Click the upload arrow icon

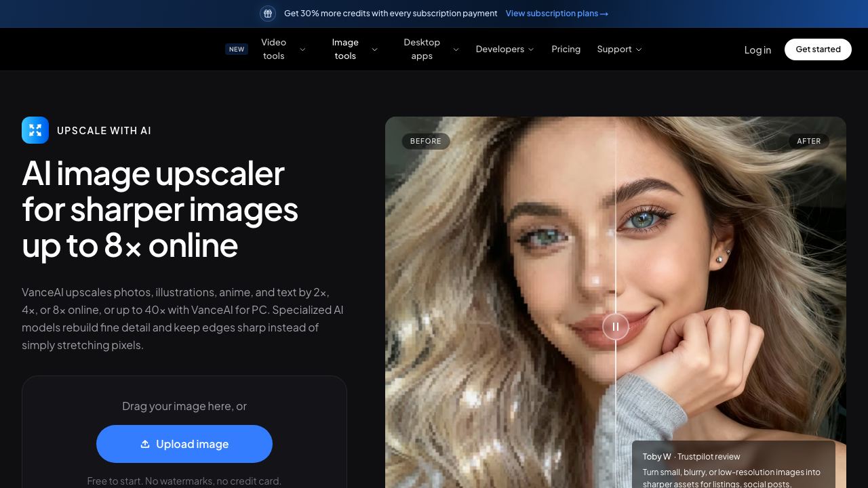(x=145, y=444)
